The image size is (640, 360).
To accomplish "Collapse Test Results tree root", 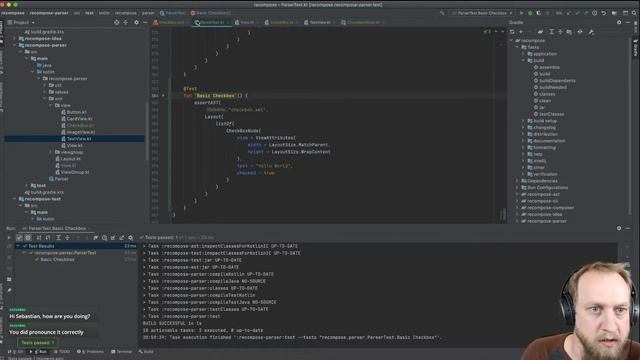I will coord(18,246).
